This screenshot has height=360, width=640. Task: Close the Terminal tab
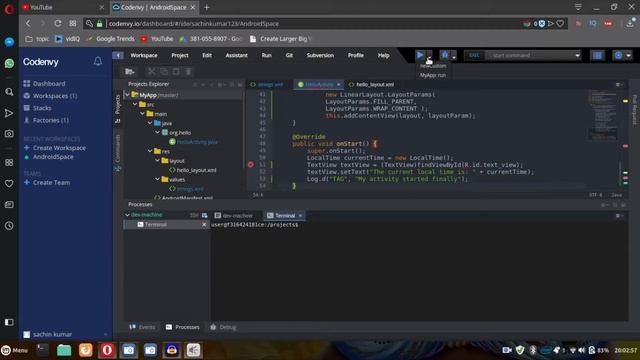coord(300,216)
